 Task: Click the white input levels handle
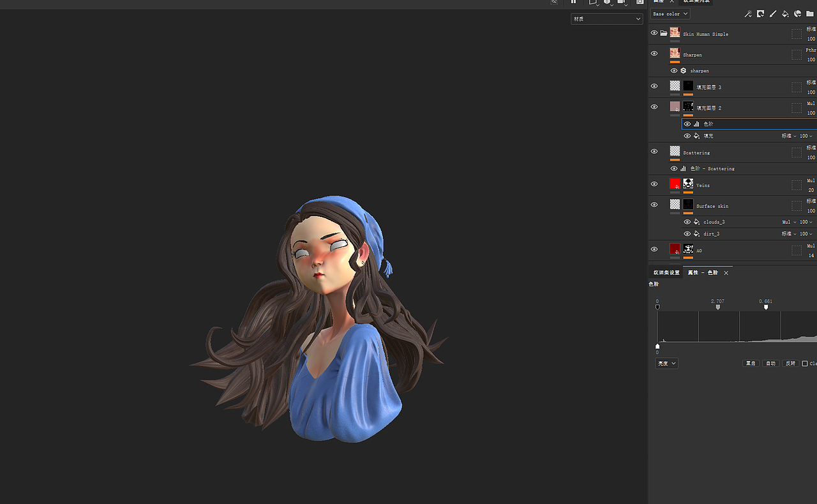tap(766, 307)
